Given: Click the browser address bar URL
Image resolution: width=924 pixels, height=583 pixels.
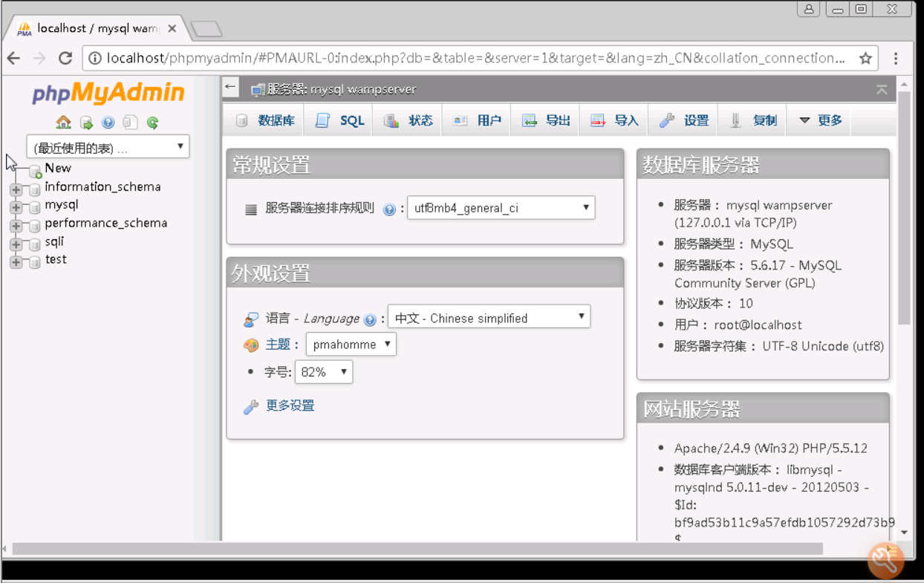Looking at the screenshot, I should click(x=475, y=58).
